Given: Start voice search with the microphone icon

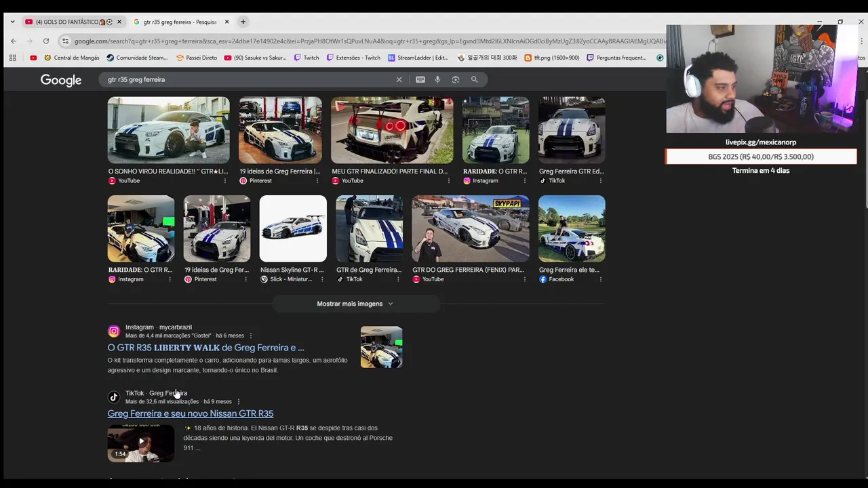Looking at the screenshot, I should pyautogui.click(x=437, y=79).
